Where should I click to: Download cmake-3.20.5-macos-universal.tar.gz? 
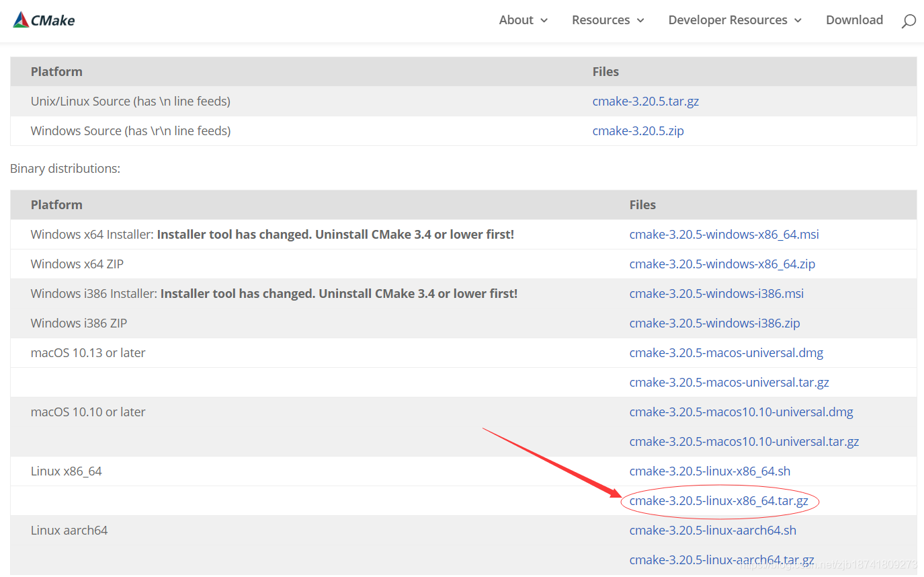[x=729, y=383]
